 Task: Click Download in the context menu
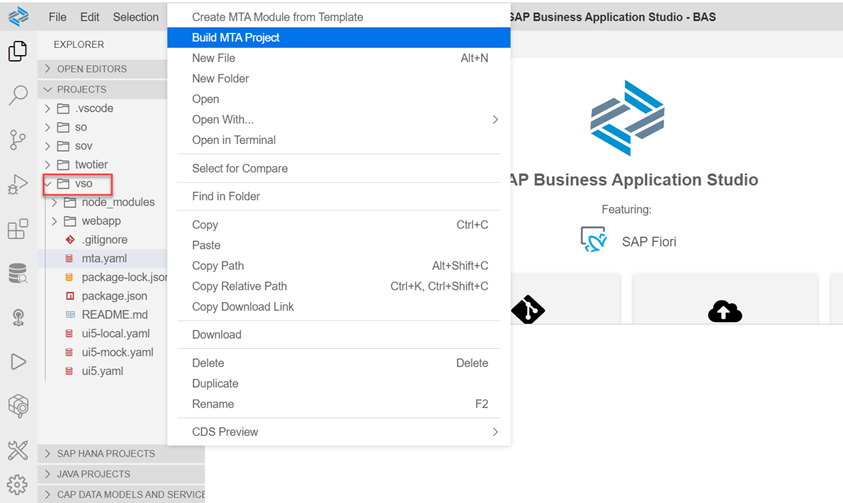[339, 334]
